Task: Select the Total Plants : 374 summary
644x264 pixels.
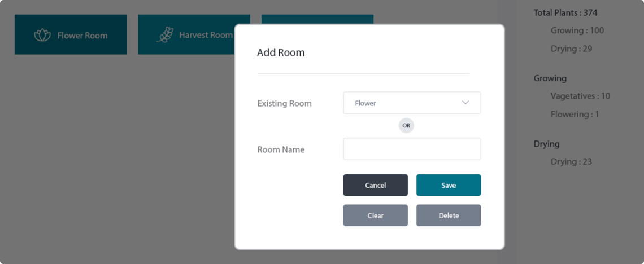Action: point(565,13)
